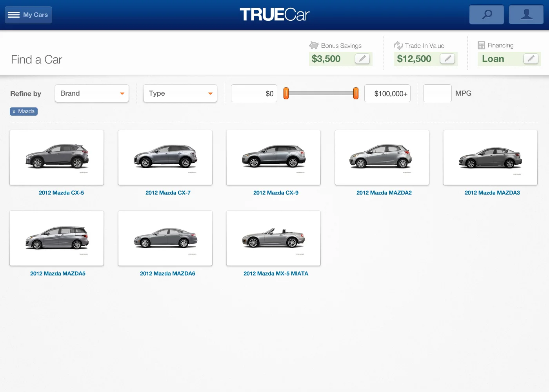This screenshot has width=549, height=392.
Task: Select the 2012 Mazda CX-5 thumbnail
Action: click(57, 158)
